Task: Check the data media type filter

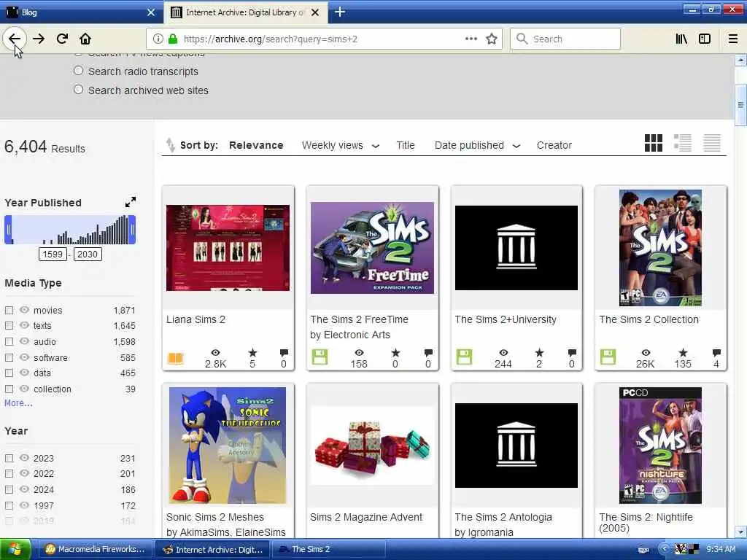Action: (x=9, y=373)
